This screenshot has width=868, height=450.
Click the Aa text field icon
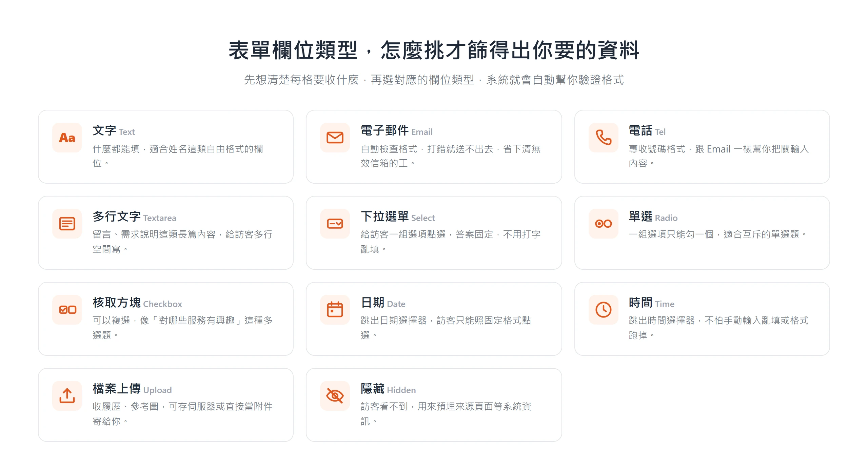coord(67,138)
